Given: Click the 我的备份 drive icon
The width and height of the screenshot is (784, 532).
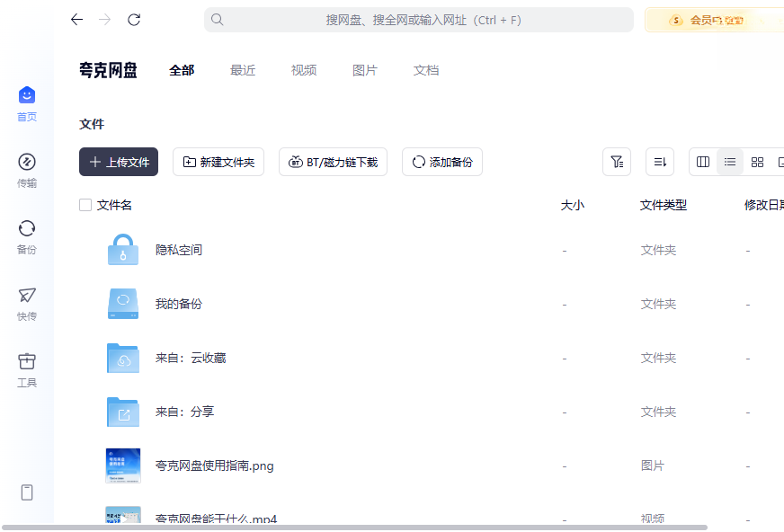Looking at the screenshot, I should 123,304.
